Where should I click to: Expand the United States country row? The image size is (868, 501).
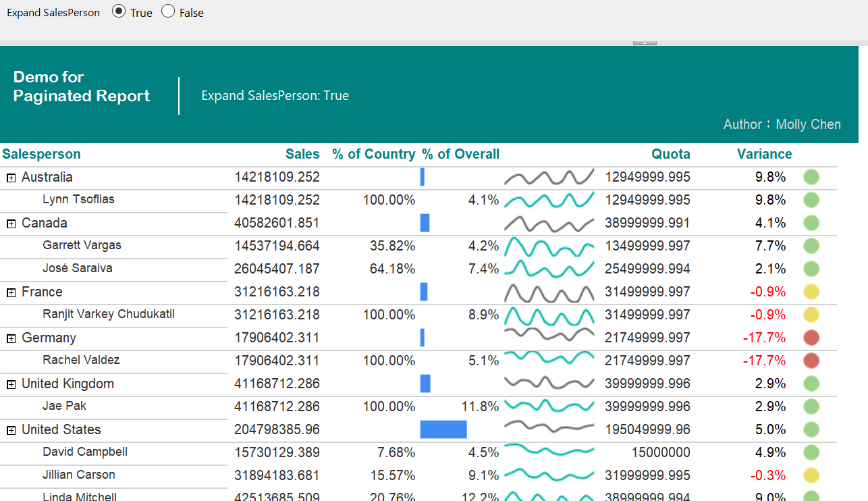coord(9,429)
